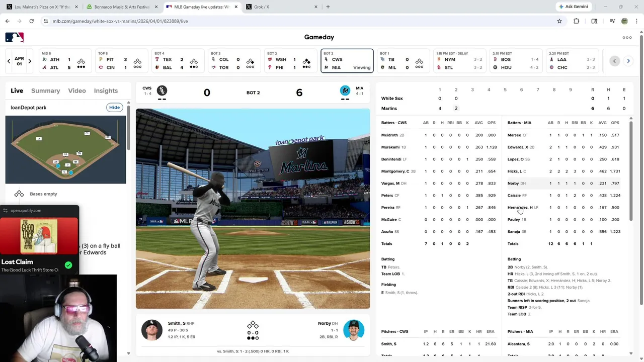The height and width of the screenshot is (362, 644).
Task: Reload the page
Action: pos(31,21)
